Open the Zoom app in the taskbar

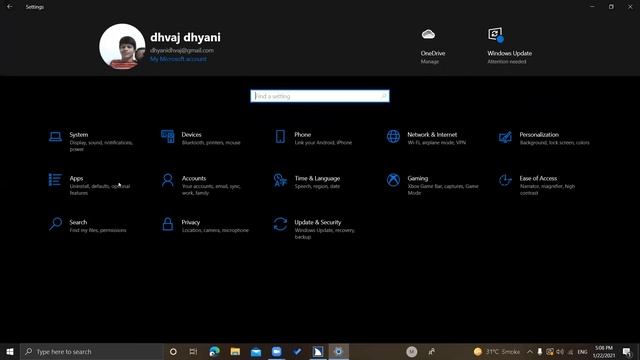tap(276, 351)
